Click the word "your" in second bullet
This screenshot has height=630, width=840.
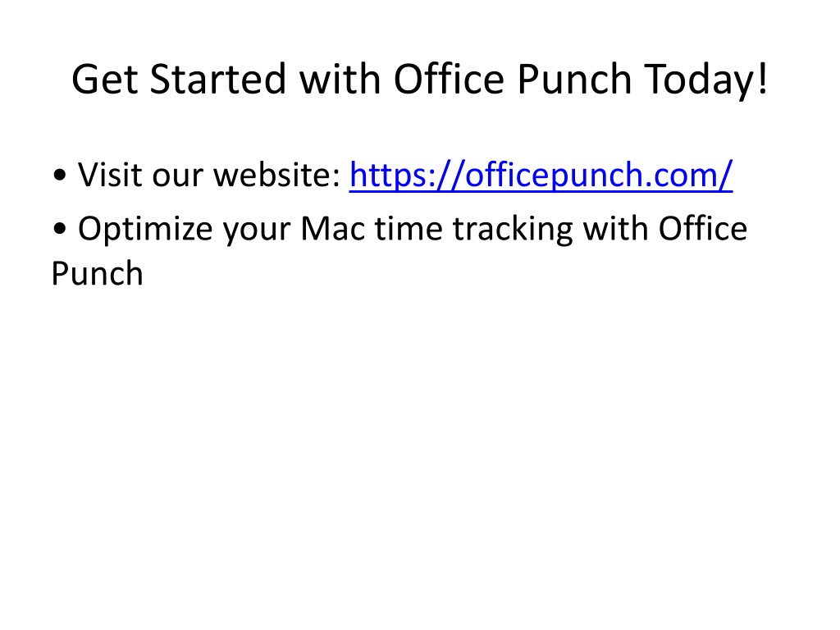257,231
